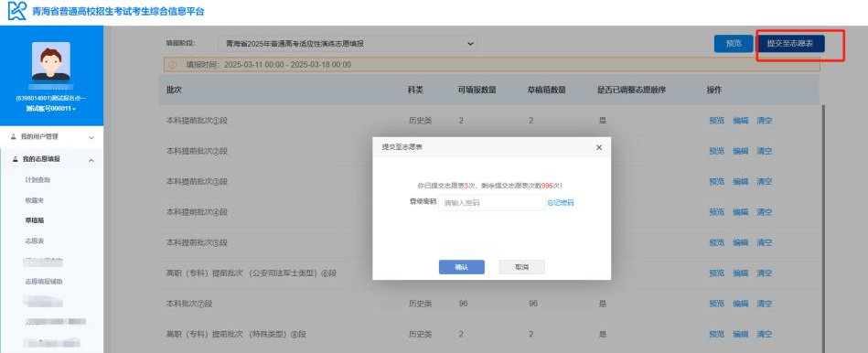Clear the 本科提前批次①段 row
868x353 pixels.
click(x=764, y=120)
